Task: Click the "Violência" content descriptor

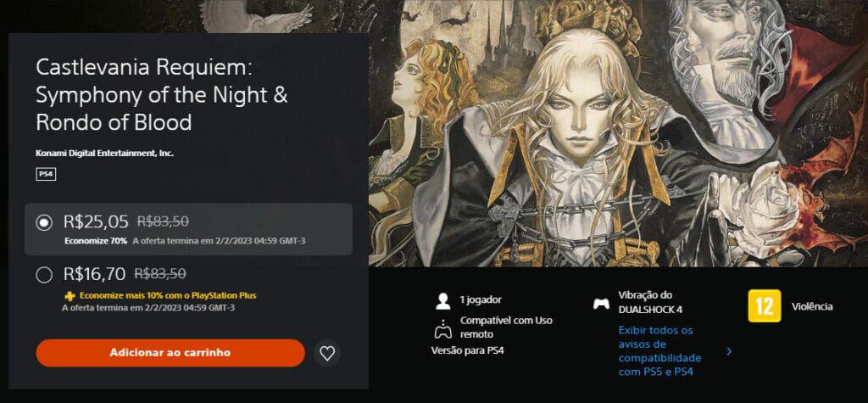Action: [812, 306]
